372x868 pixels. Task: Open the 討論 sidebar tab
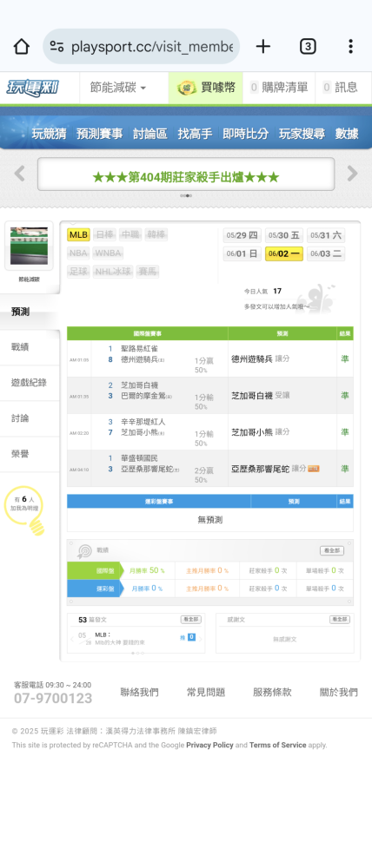pos(29,418)
